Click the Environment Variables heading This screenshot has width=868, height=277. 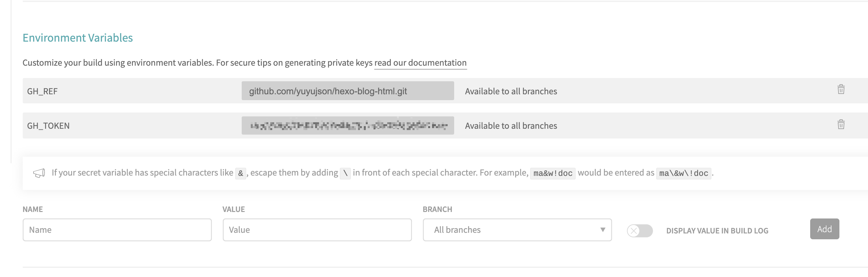[78, 38]
